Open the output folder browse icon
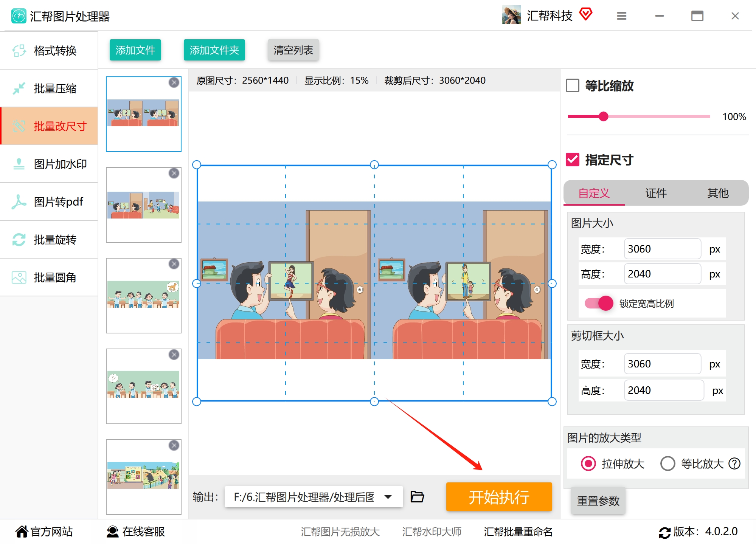 coord(417,497)
